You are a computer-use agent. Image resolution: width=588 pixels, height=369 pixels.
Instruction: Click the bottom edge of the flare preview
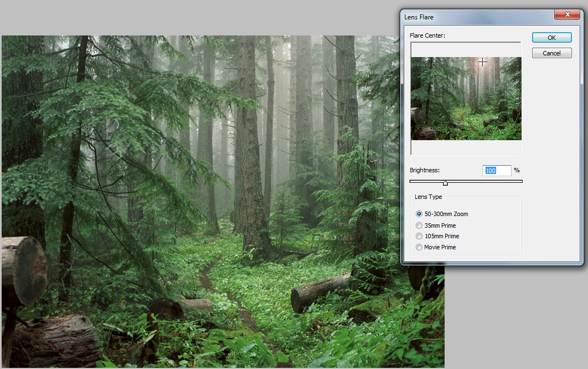click(x=465, y=139)
